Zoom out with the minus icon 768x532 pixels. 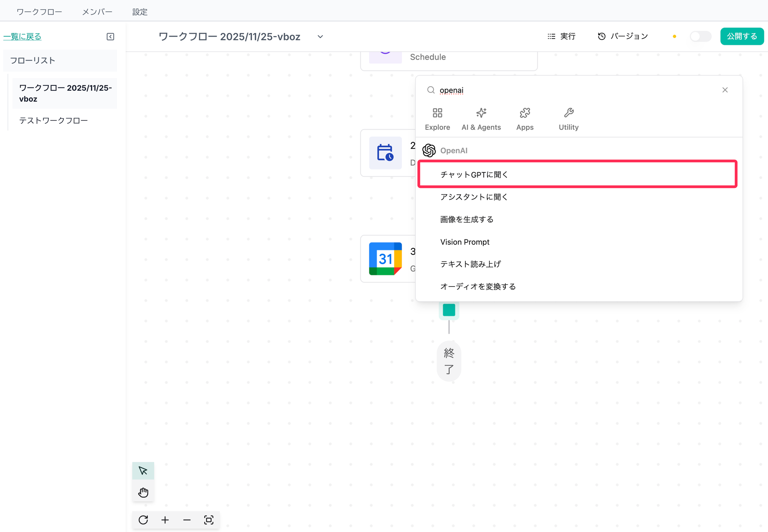point(187,520)
